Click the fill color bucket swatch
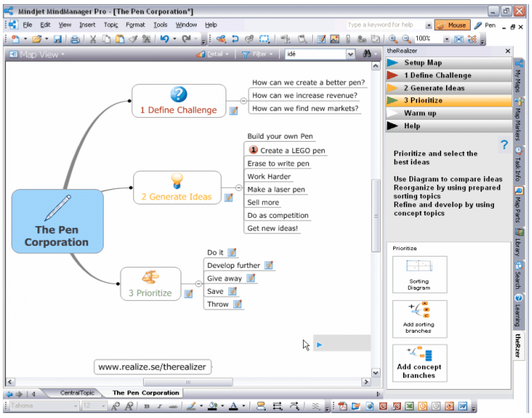Screen dimensions: 532x418 [213, 406]
